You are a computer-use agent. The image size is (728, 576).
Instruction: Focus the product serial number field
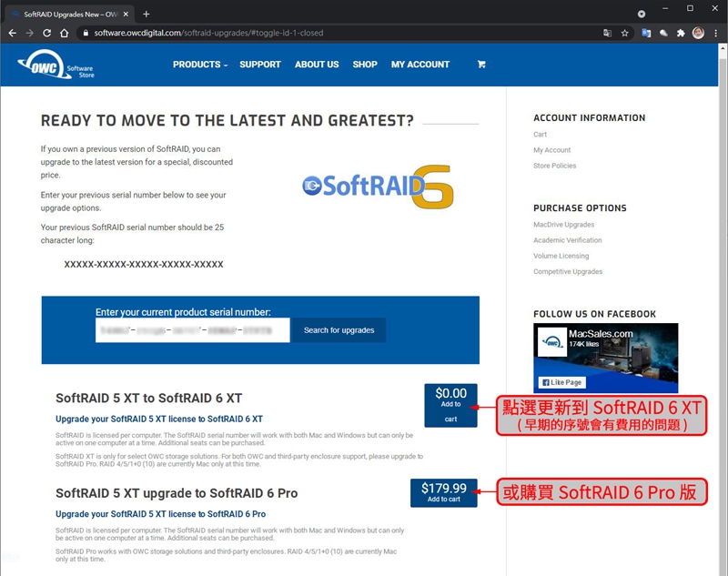click(193, 330)
